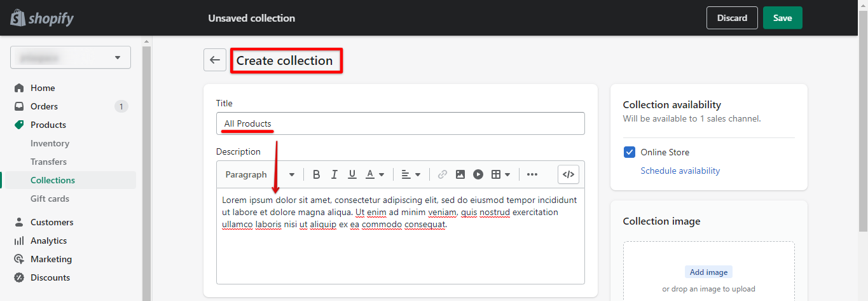This screenshot has height=301, width=868.
Task: Insert an image via toolbar icon
Action: coord(460,174)
